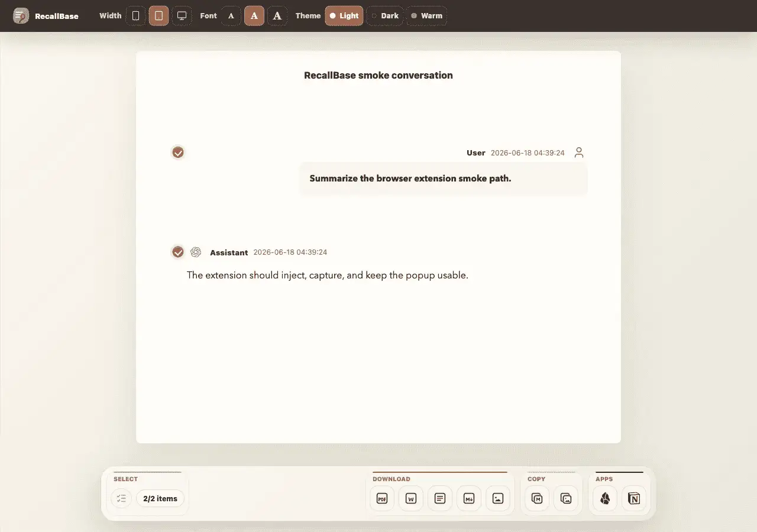This screenshot has height=532, width=757.
Task: Click the user message bubble text
Action: (x=410, y=179)
